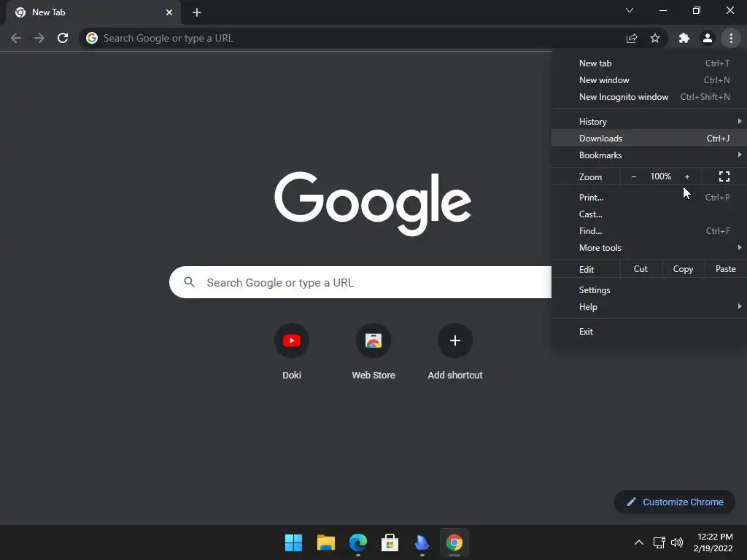This screenshot has width=747, height=560.
Task: Bookmark this tab with the star icon
Action: [x=655, y=38]
